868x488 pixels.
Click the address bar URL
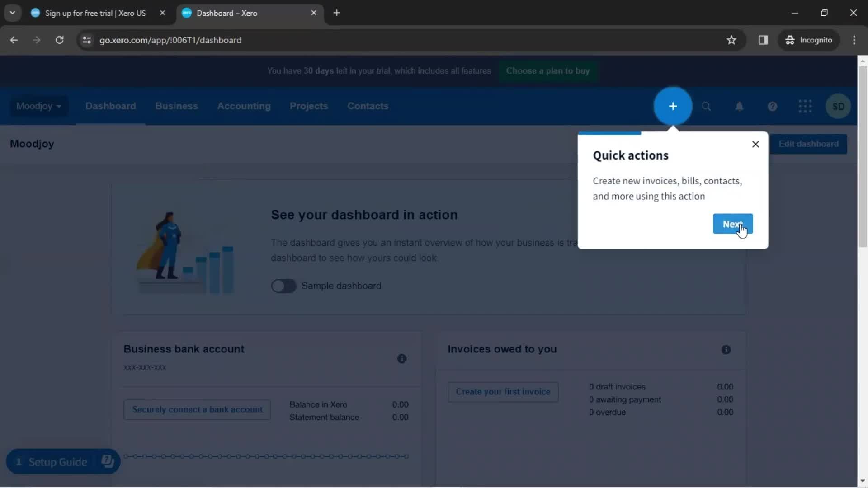point(170,40)
